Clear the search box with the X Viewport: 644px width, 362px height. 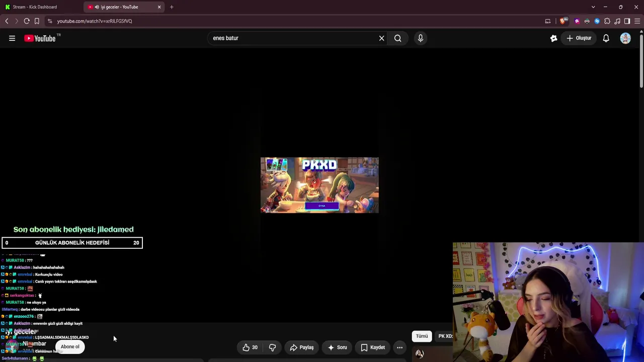point(381,38)
